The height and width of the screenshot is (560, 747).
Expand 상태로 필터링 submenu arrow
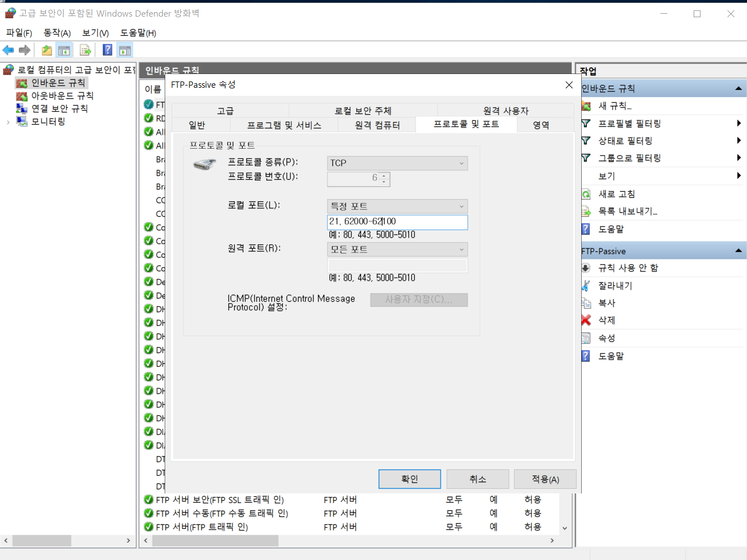pyautogui.click(x=739, y=141)
